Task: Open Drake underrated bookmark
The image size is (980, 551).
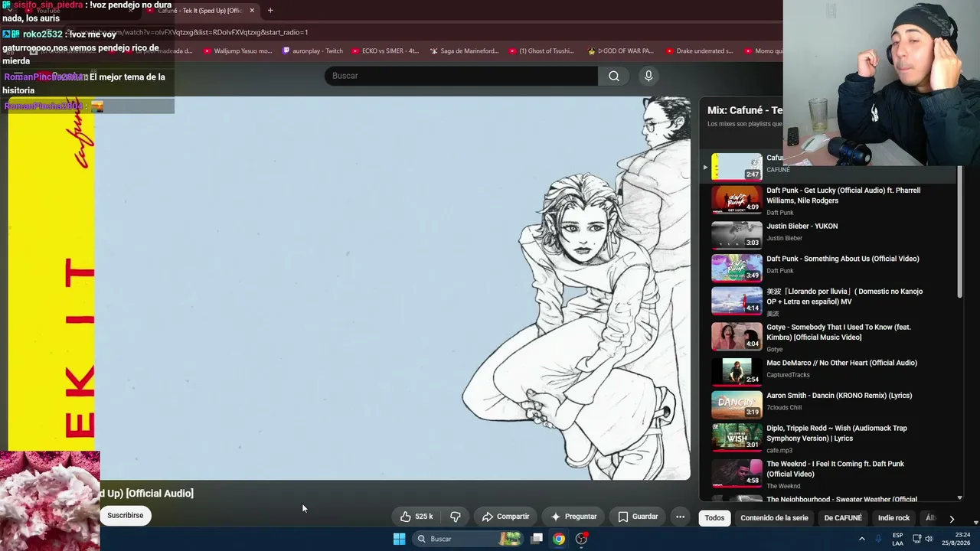Action: pyautogui.click(x=699, y=51)
